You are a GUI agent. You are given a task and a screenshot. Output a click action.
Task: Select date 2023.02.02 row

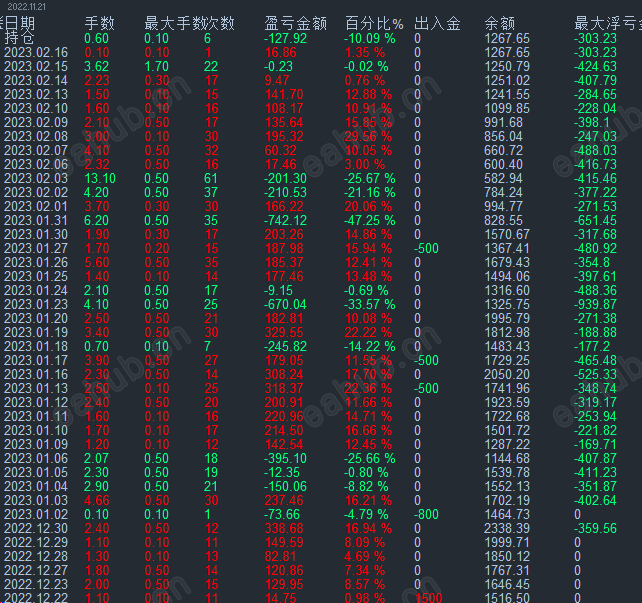tap(36, 192)
